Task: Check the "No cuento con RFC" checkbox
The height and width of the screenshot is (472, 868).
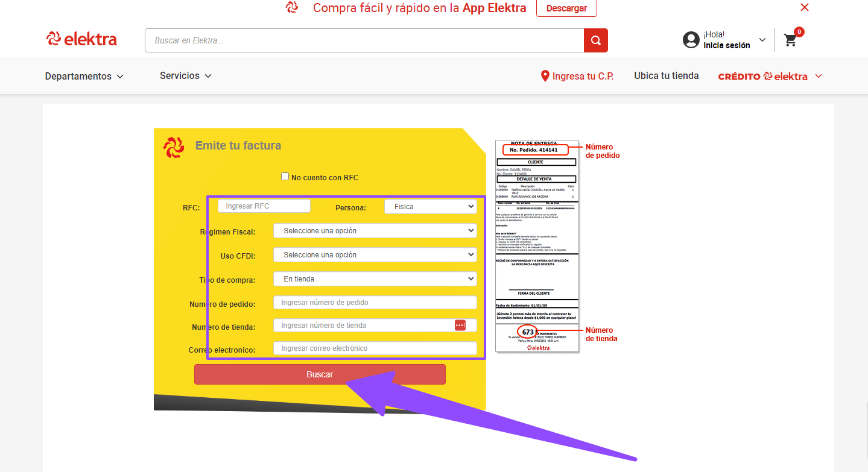Action: 285,177
